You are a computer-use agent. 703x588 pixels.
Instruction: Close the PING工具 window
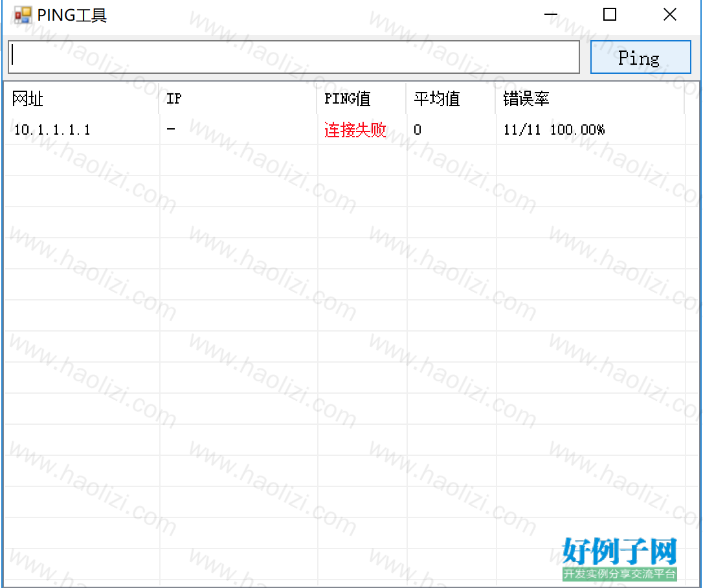point(670,15)
